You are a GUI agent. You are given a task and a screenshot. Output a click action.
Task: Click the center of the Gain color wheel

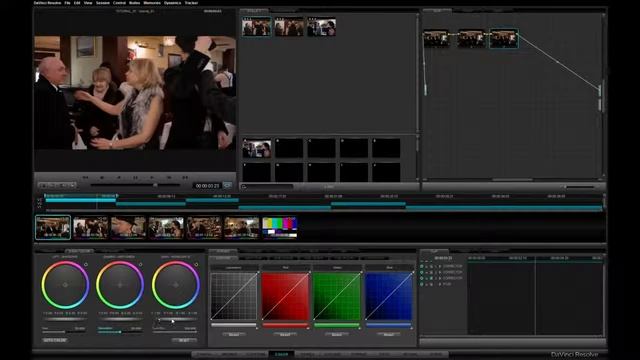tap(176, 285)
